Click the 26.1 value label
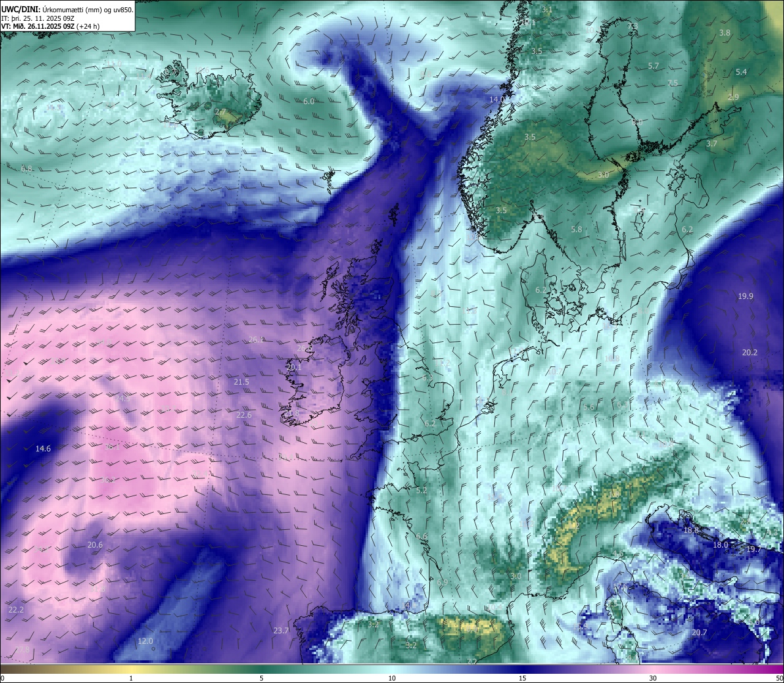Viewport: 784px width, 683px height. pos(256,340)
